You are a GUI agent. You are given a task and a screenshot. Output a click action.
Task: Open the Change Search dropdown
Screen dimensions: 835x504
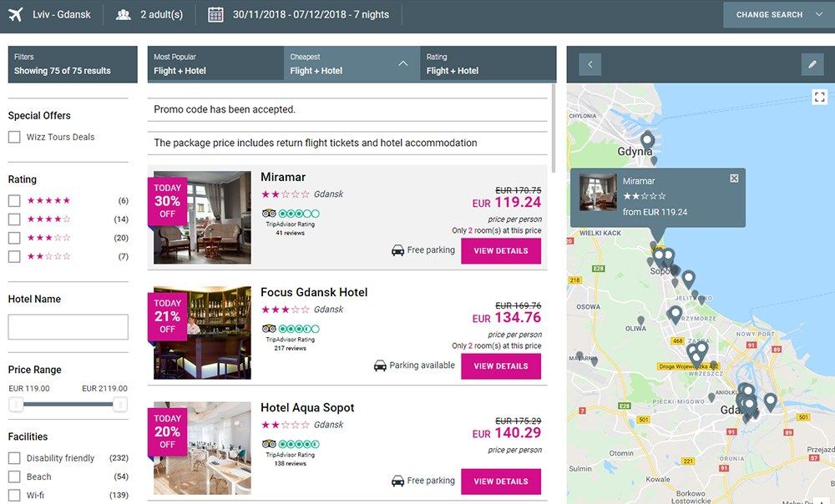778,14
